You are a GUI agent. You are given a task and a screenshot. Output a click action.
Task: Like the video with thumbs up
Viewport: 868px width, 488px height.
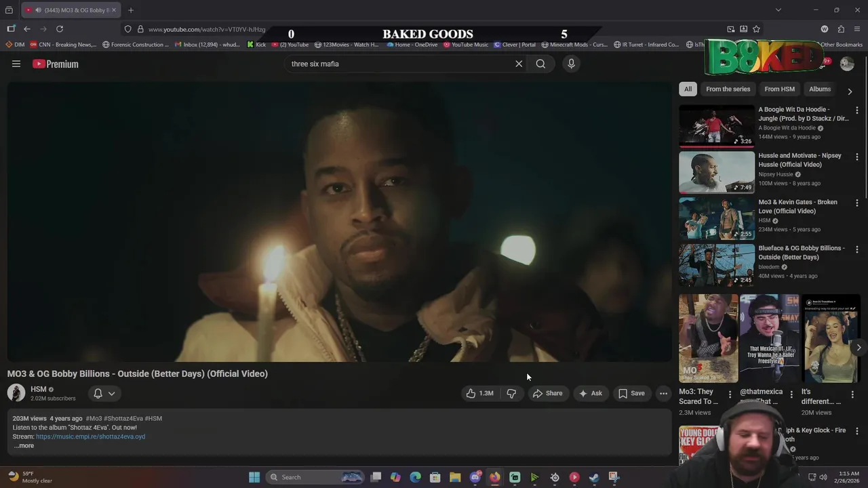point(479,393)
